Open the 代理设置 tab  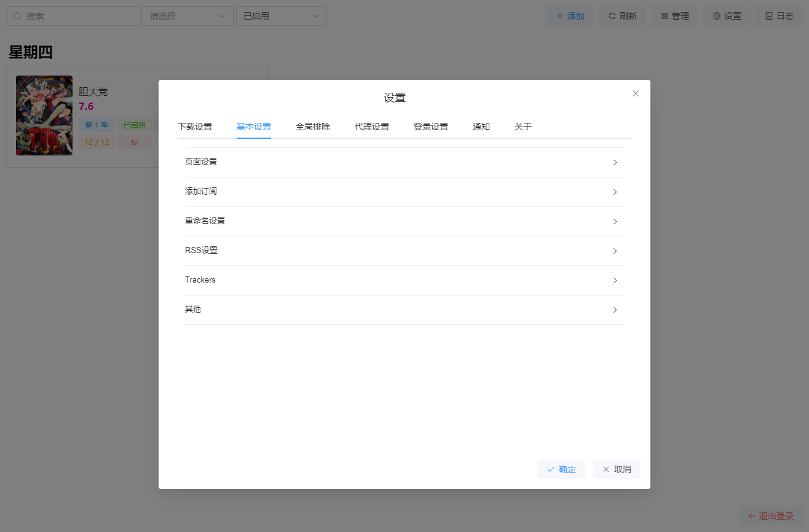pos(372,127)
